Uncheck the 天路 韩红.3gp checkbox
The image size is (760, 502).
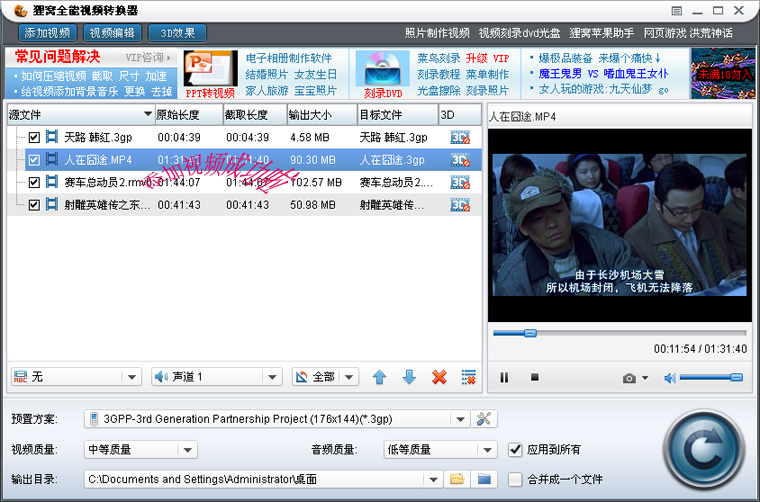pos(34,138)
